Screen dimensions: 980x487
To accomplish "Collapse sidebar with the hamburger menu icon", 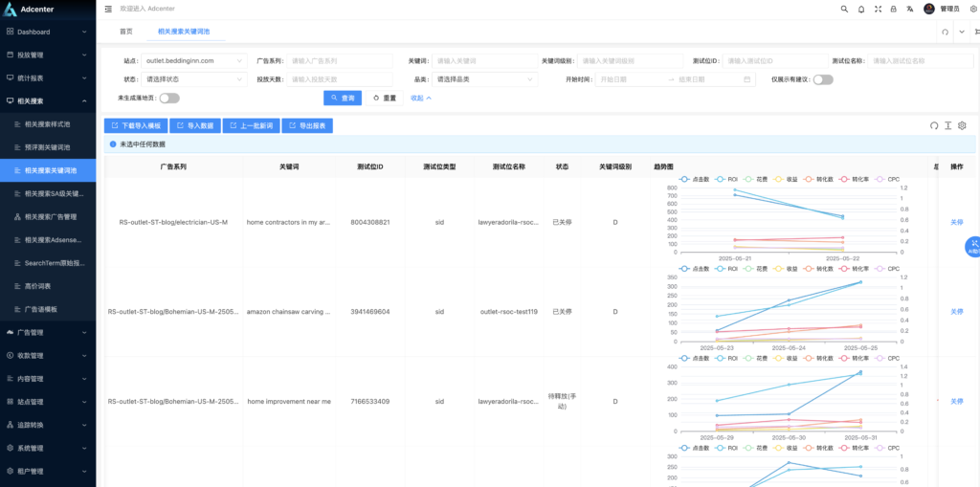I will [x=108, y=9].
